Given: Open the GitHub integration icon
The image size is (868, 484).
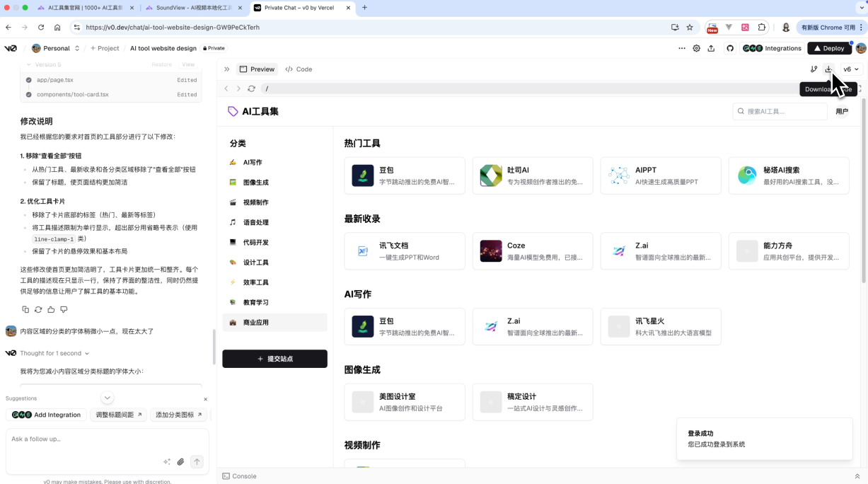Looking at the screenshot, I should point(731,49).
